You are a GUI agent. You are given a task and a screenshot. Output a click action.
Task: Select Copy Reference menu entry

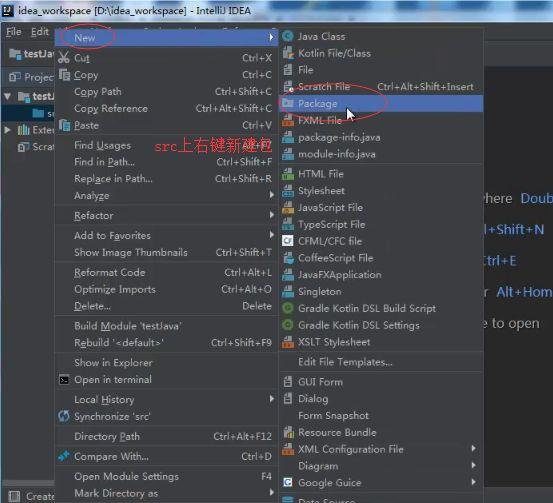[x=166, y=108]
